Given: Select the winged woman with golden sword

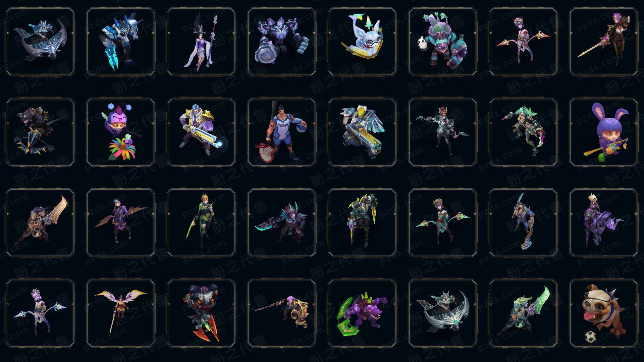Looking at the screenshot, I should click(121, 313).
